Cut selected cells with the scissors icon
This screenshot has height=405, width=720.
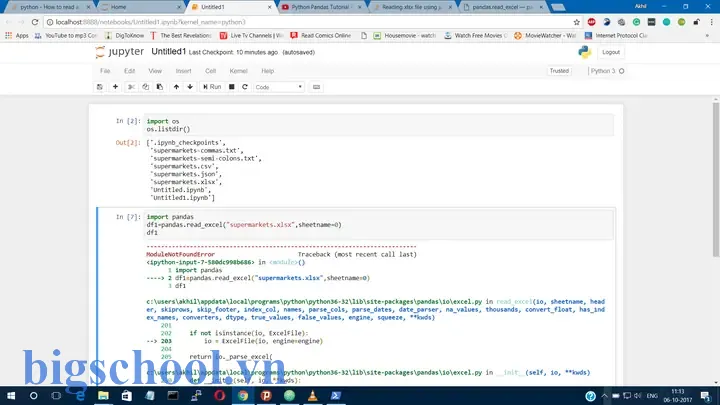pyautogui.click(x=131, y=87)
